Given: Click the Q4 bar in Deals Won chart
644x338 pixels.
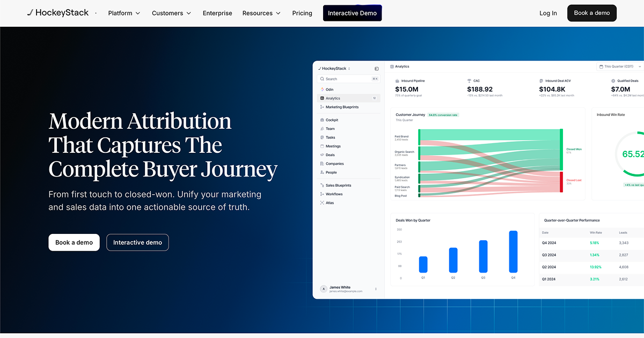Looking at the screenshot, I should click(x=513, y=252).
